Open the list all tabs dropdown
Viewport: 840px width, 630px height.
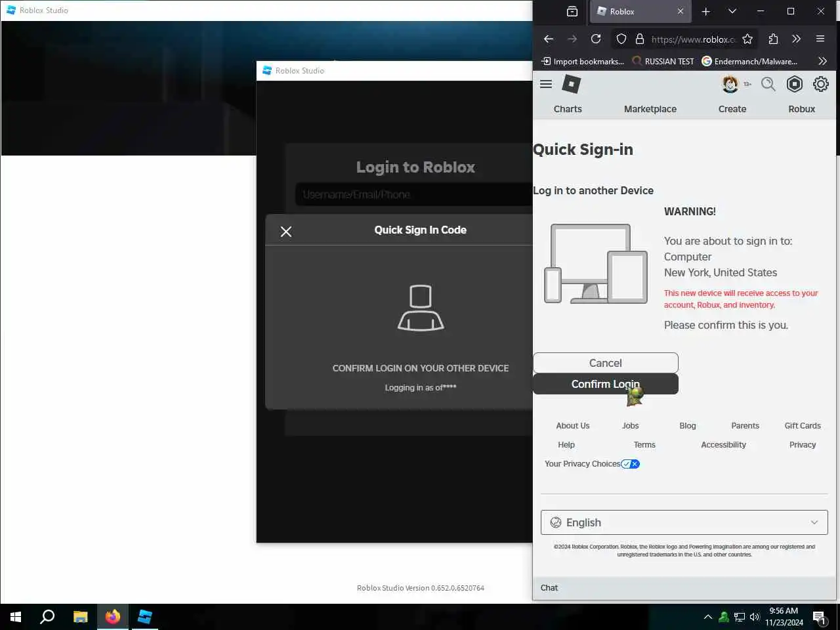point(732,11)
